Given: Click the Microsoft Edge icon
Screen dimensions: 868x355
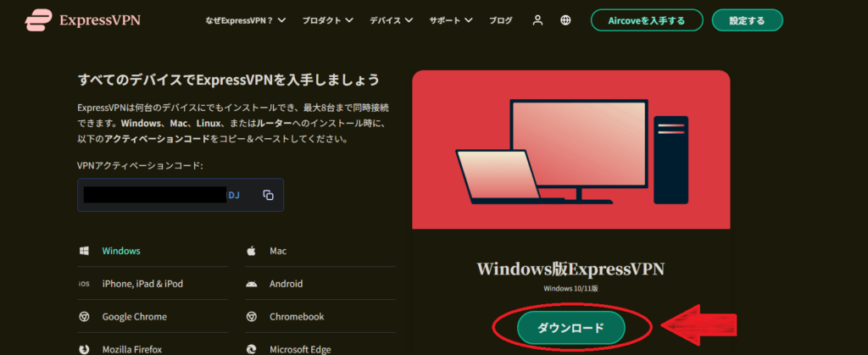Looking at the screenshot, I should [x=251, y=349].
